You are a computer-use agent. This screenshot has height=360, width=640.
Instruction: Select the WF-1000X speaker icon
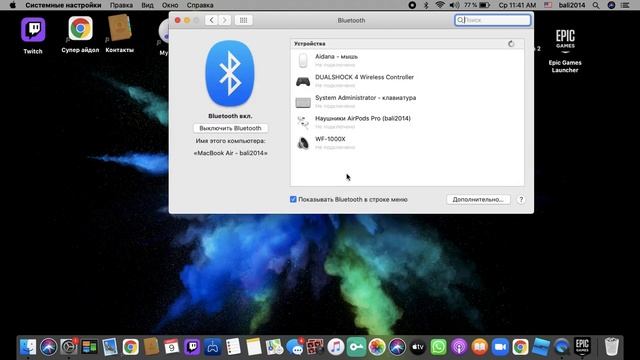tap(303, 143)
